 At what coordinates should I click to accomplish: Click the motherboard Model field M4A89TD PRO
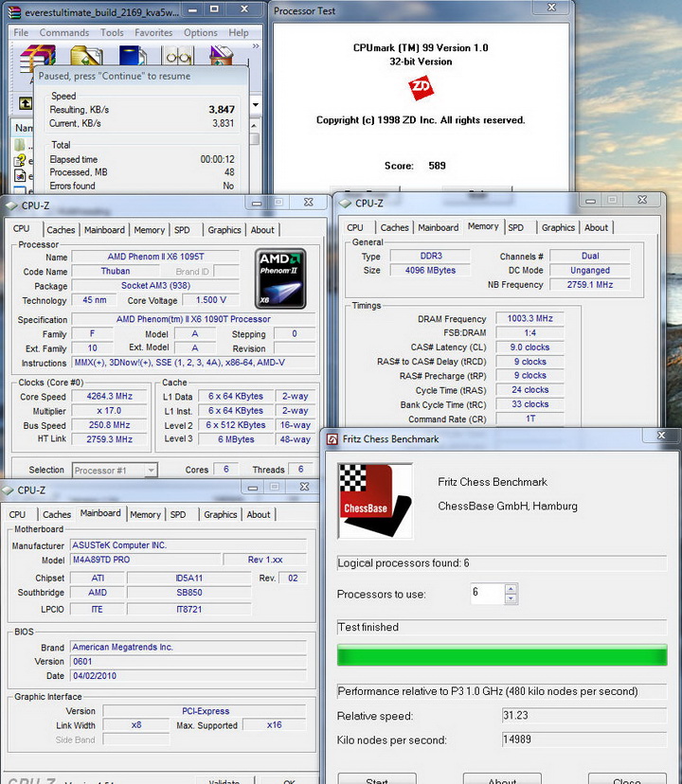click(x=146, y=560)
